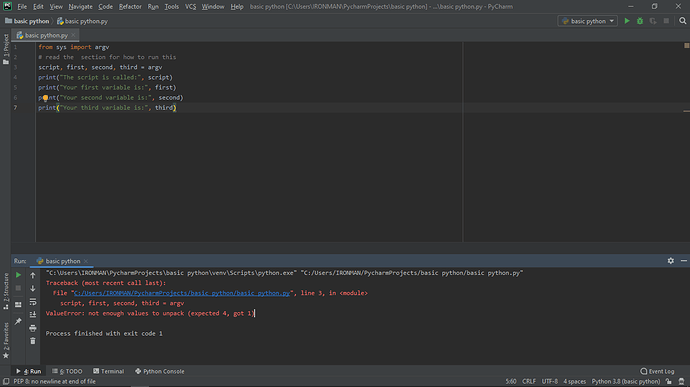Toggle soft-wrap in the Run console
Image resolution: width=690 pixels, height=387 pixels.
[33, 302]
